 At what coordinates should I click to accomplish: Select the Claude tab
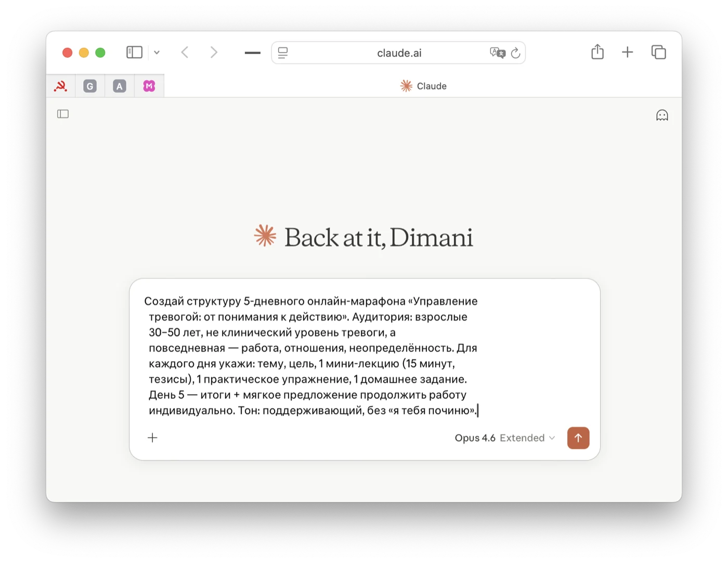[423, 86]
